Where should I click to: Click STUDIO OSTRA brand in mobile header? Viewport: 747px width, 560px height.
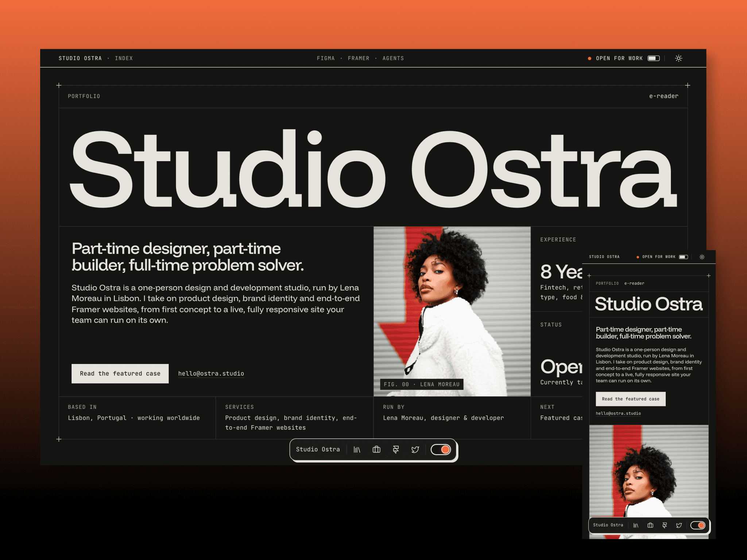[604, 257]
